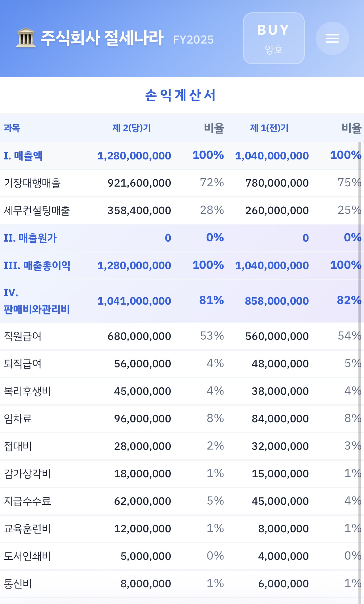
Task: Click the 임차료 expense row
Action: [15, 418]
